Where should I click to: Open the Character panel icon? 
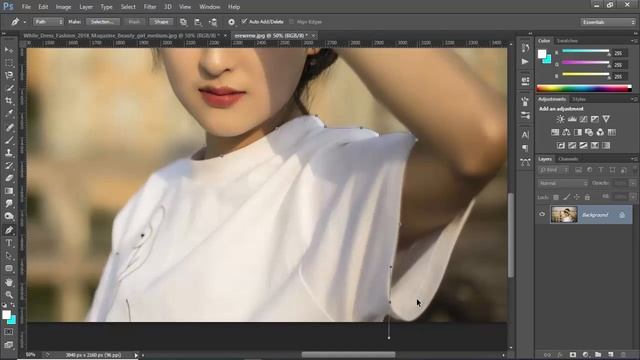(525, 135)
